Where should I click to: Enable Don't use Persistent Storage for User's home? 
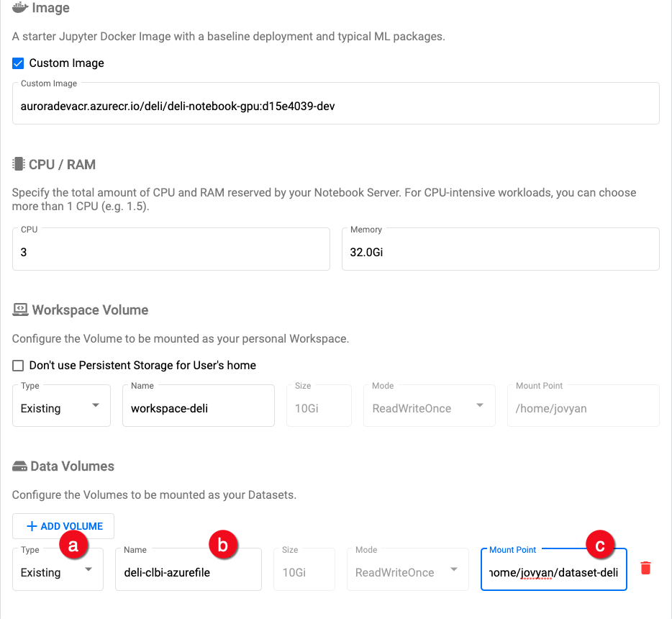point(18,365)
